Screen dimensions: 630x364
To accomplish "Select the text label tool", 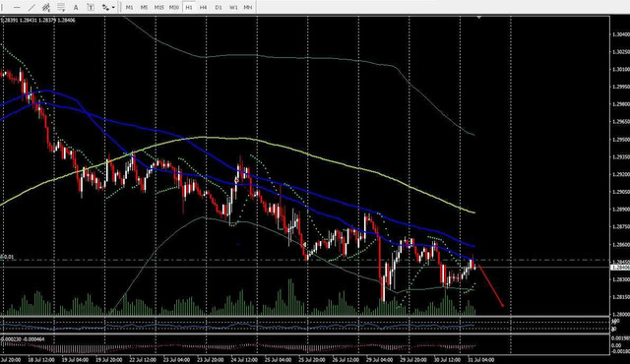I will pos(91,7).
